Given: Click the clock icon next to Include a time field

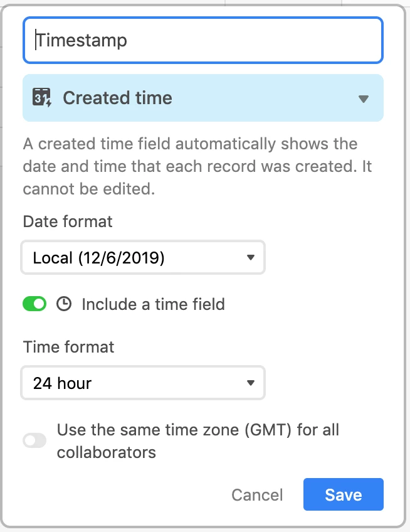Looking at the screenshot, I should point(64,304).
